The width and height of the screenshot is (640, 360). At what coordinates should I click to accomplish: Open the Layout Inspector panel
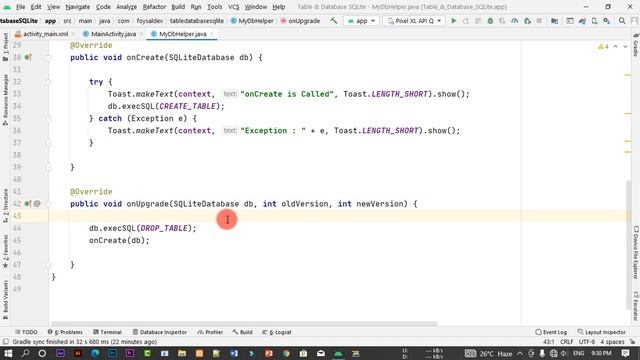coord(602,332)
